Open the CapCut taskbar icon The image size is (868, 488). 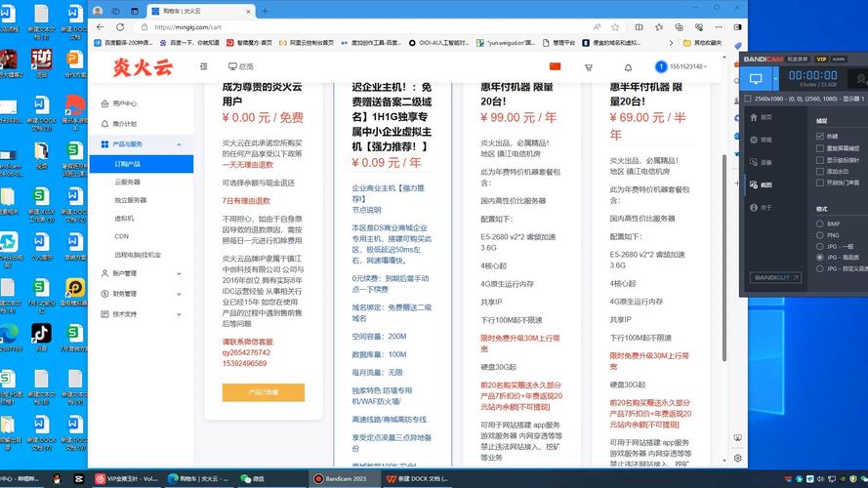[79, 478]
